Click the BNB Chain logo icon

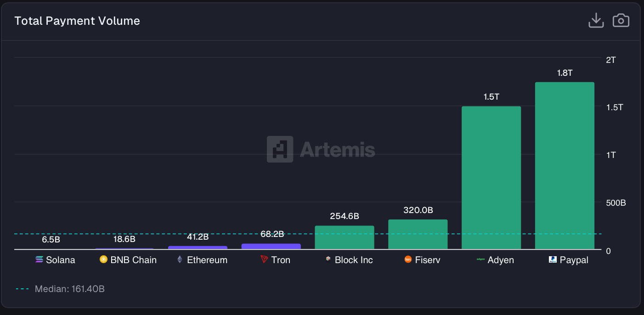[x=103, y=260]
